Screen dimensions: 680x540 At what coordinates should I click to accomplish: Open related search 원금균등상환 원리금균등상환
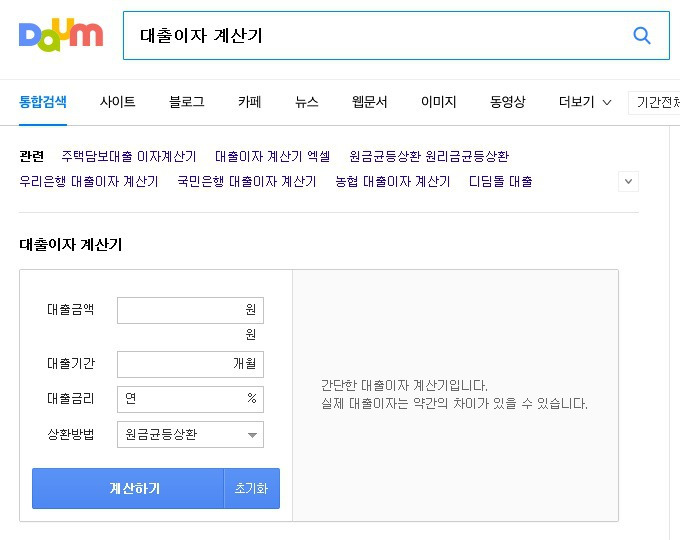428,156
